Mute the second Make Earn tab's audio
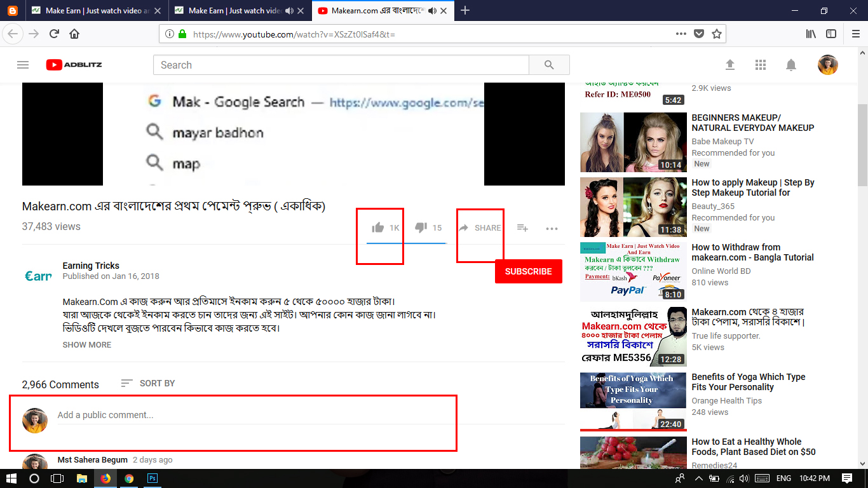 coord(290,11)
